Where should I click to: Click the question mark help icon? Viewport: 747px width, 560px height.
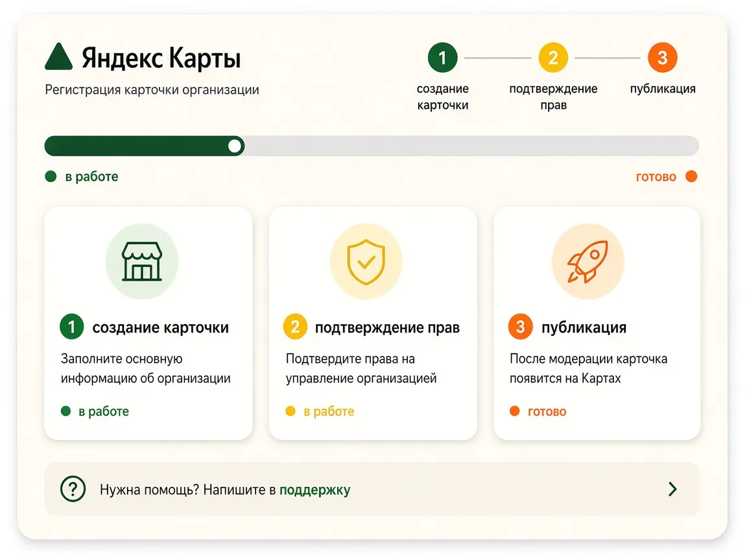(x=73, y=489)
